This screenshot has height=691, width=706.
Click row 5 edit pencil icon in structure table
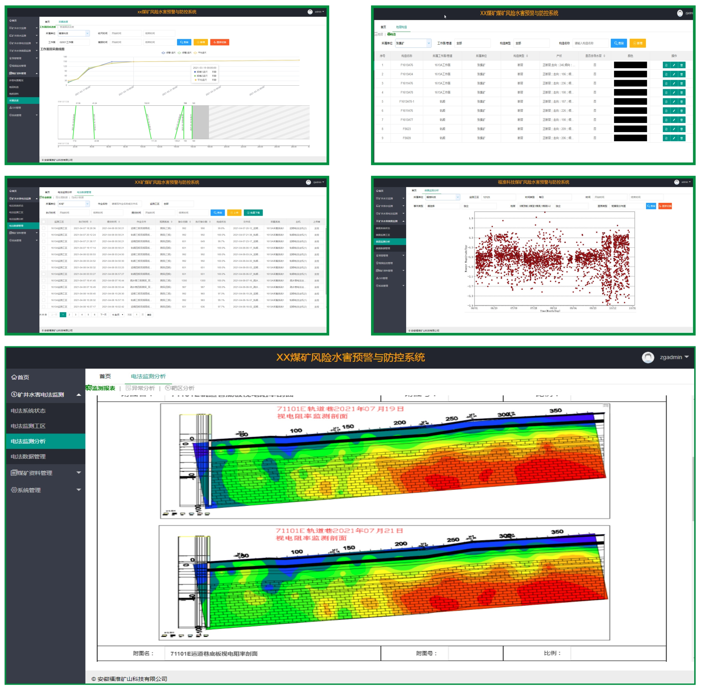tap(674, 101)
